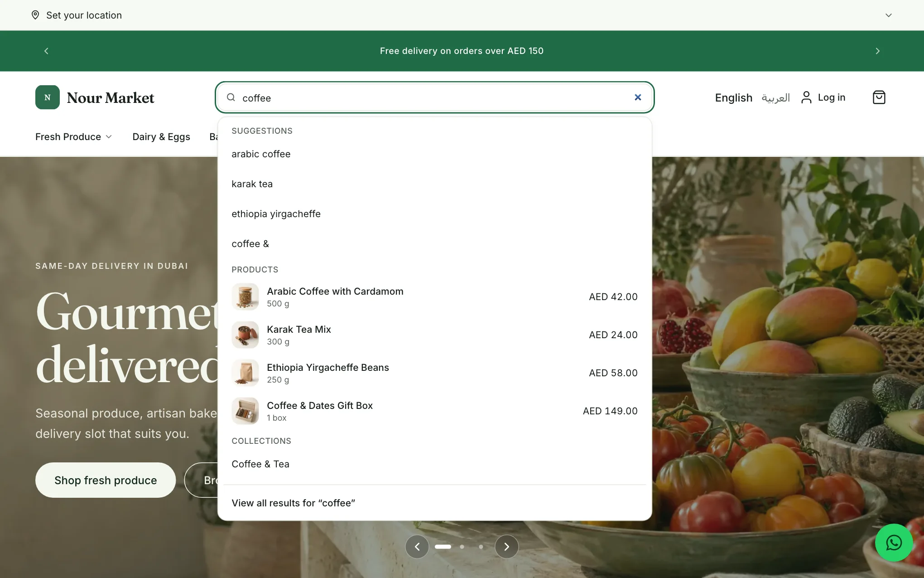Select the second slide indicator dot
The image size is (924, 578).
[x=462, y=547]
